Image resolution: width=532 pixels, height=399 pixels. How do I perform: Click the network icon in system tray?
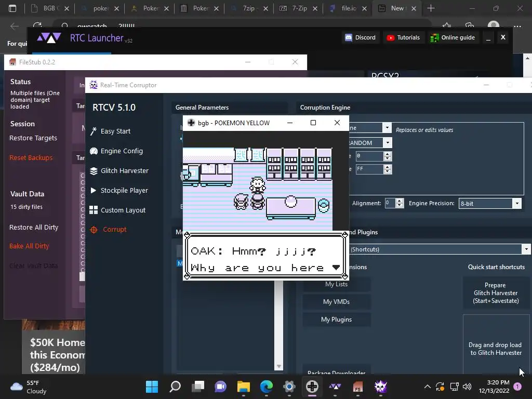click(454, 387)
